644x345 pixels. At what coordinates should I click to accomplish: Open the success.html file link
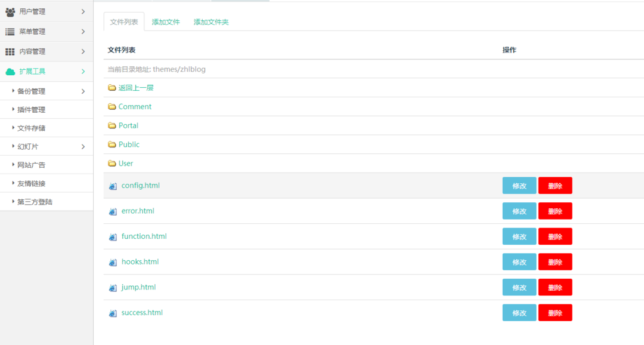[x=142, y=313]
